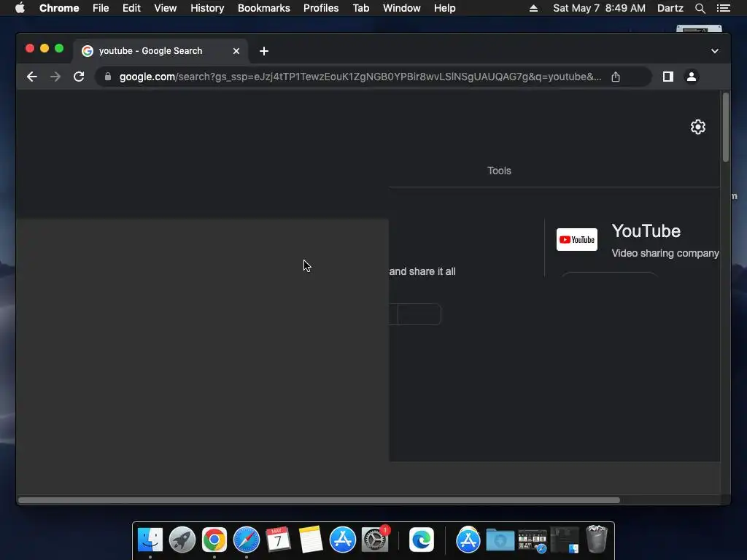Image resolution: width=747 pixels, height=560 pixels.
Task: Open the Downloads folder in dock
Action: point(500,540)
